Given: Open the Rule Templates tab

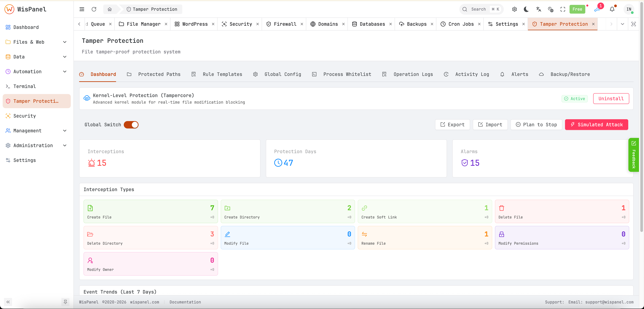Looking at the screenshot, I should [x=217, y=74].
